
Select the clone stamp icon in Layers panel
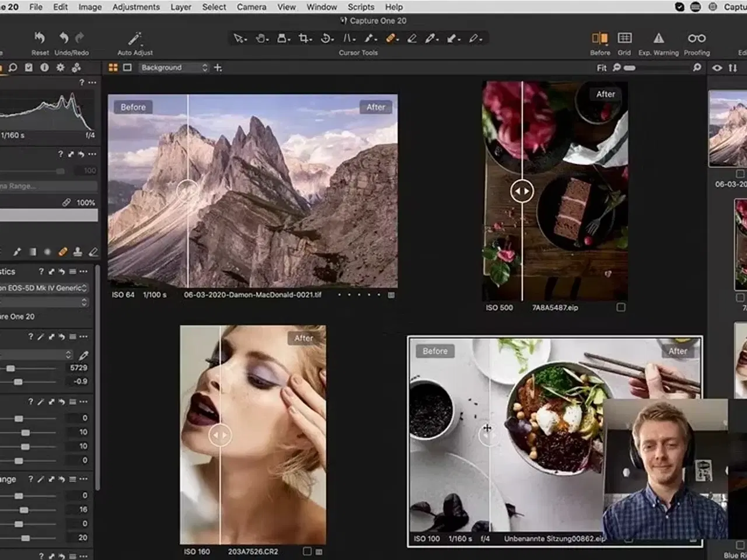(x=78, y=252)
